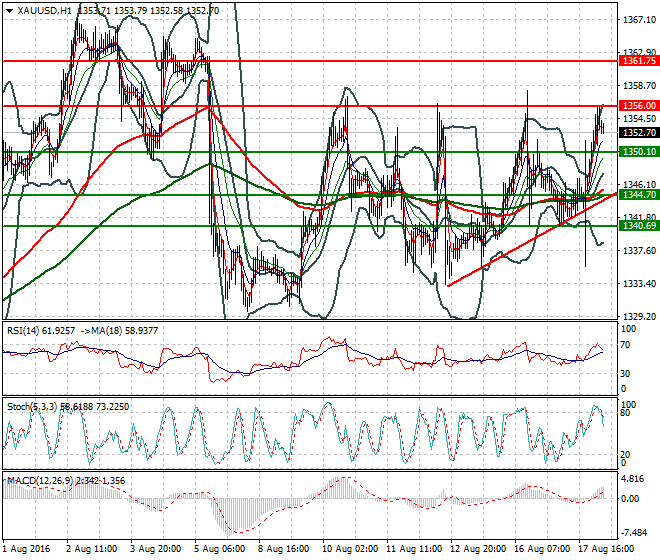The image size is (660, 560).
Task: Click the 16 Aug 07:00 time label
Action: click(542, 549)
